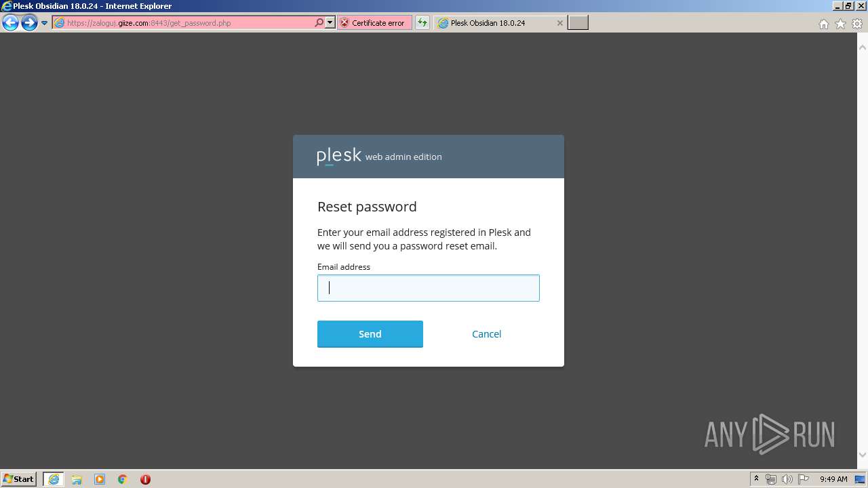Open the red Opera taskbar icon

(145, 479)
